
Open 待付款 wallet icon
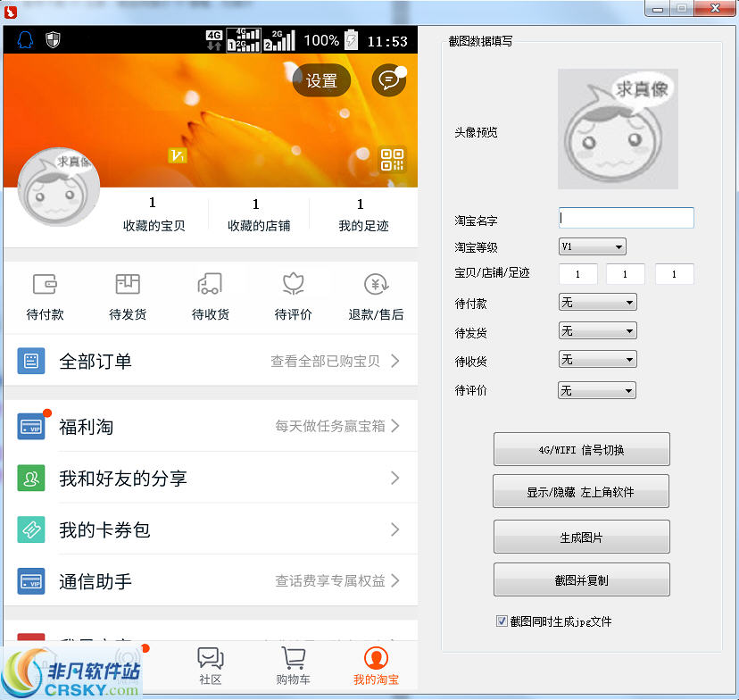(45, 284)
